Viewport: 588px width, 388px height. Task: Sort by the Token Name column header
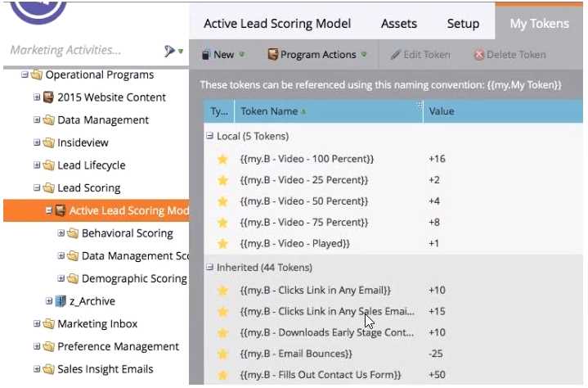point(269,111)
